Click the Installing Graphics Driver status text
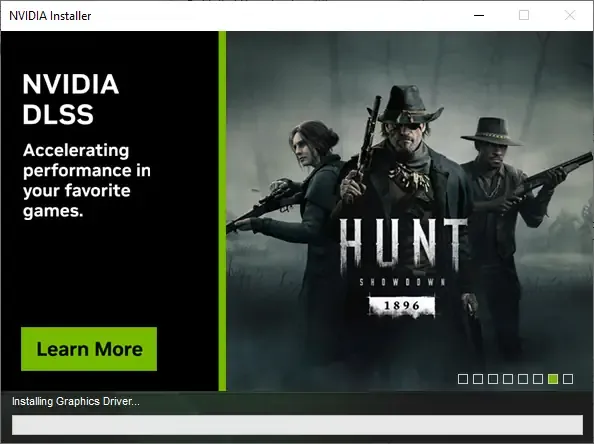Image resolution: width=594 pixels, height=444 pixels. (76, 401)
